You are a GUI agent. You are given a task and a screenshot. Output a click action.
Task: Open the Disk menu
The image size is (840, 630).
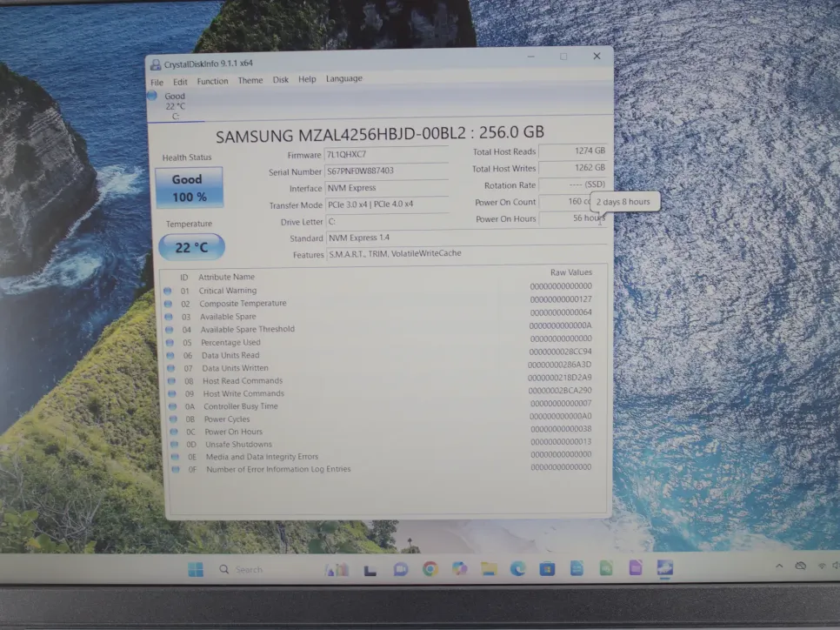[281, 80]
